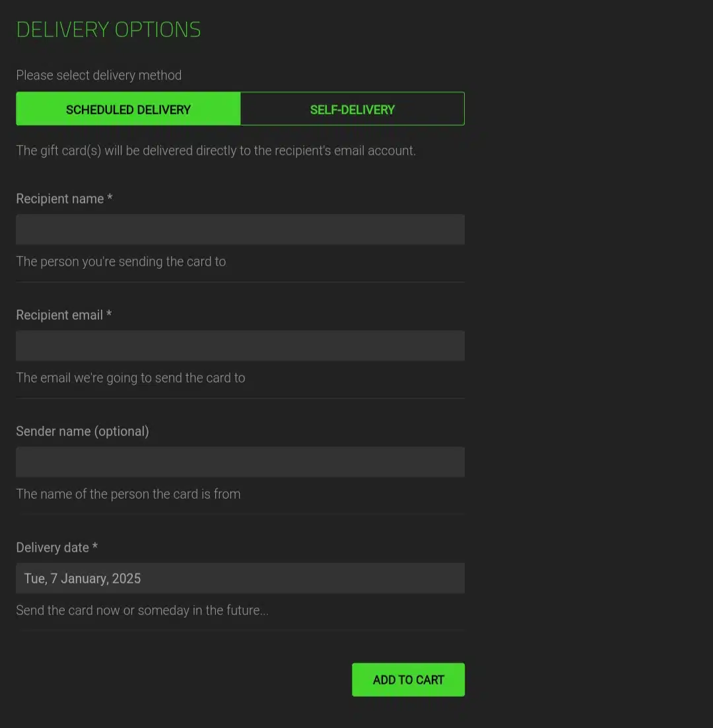Focus the Sender name optional field

click(x=240, y=462)
